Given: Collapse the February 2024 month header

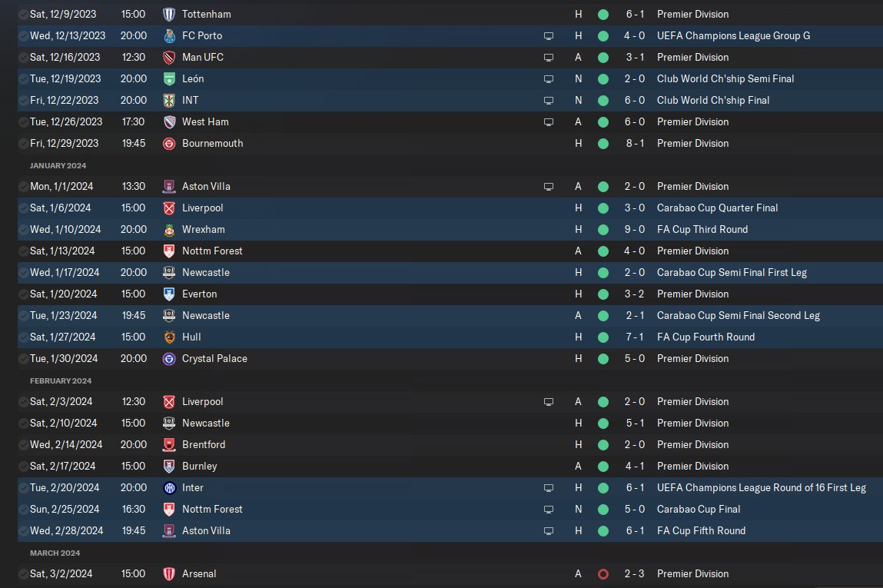Looking at the screenshot, I should pyautogui.click(x=60, y=380).
